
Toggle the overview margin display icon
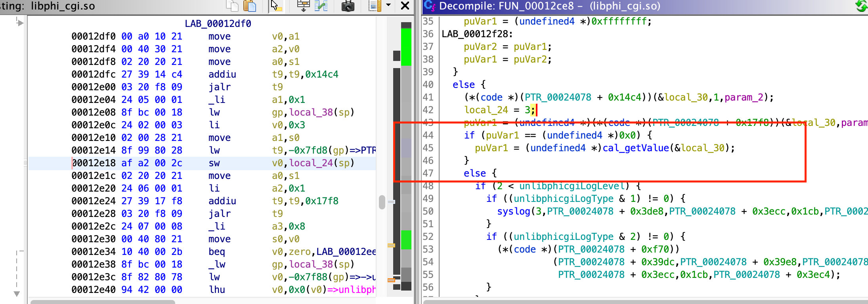click(x=374, y=6)
